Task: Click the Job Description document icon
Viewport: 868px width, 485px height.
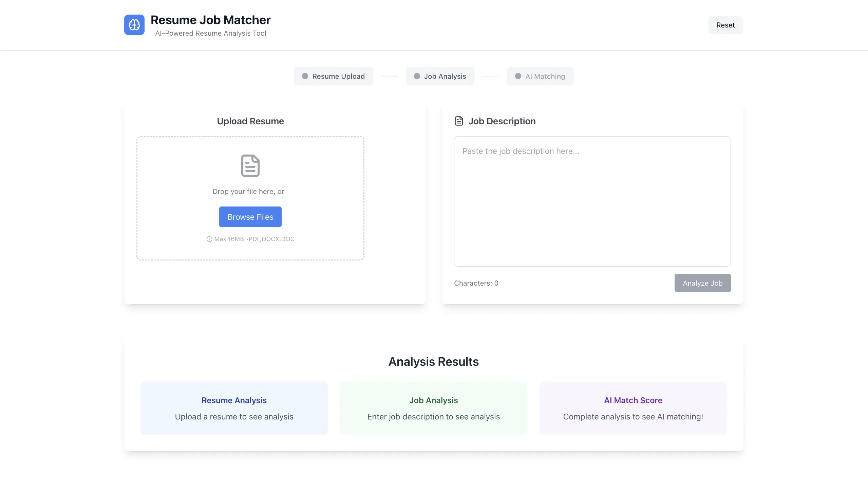Action: click(459, 121)
